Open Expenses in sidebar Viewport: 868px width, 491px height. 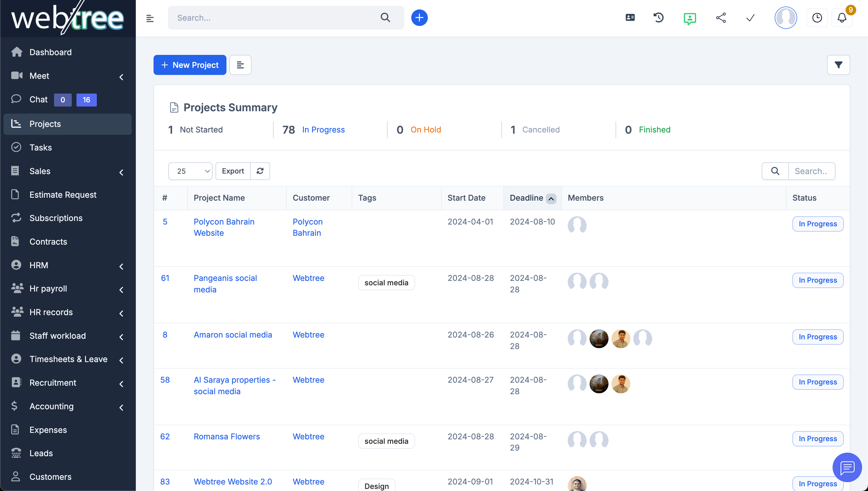68,430
